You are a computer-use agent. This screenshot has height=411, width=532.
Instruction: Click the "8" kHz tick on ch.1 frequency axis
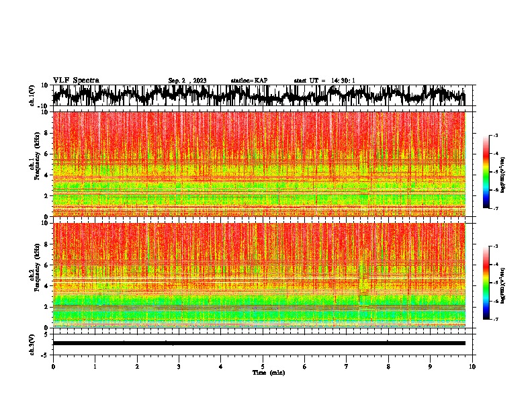pyautogui.click(x=47, y=133)
